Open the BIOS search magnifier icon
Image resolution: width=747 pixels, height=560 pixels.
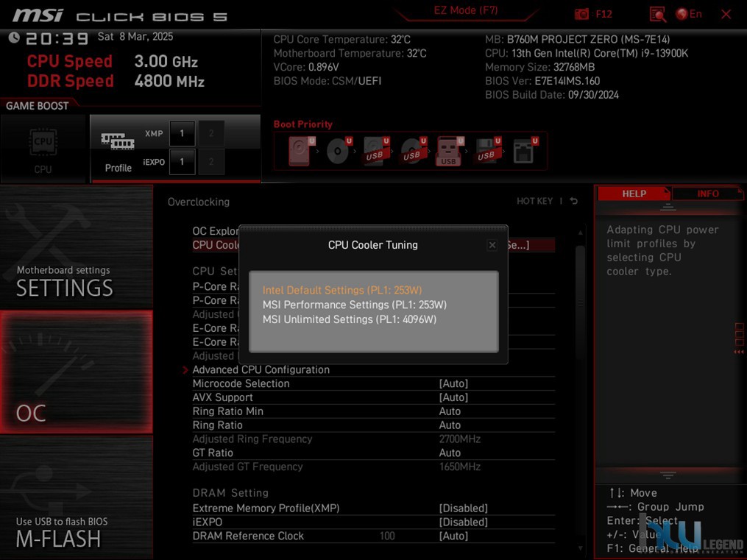click(657, 14)
